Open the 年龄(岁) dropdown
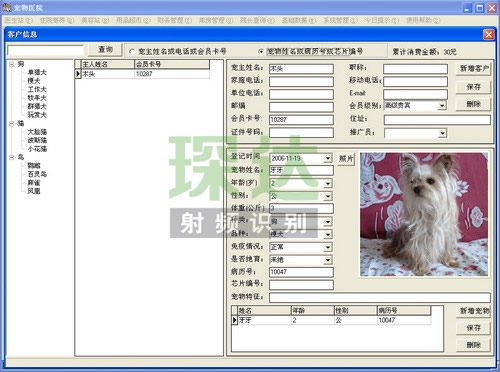The width and height of the screenshot is (500, 372). (x=328, y=183)
